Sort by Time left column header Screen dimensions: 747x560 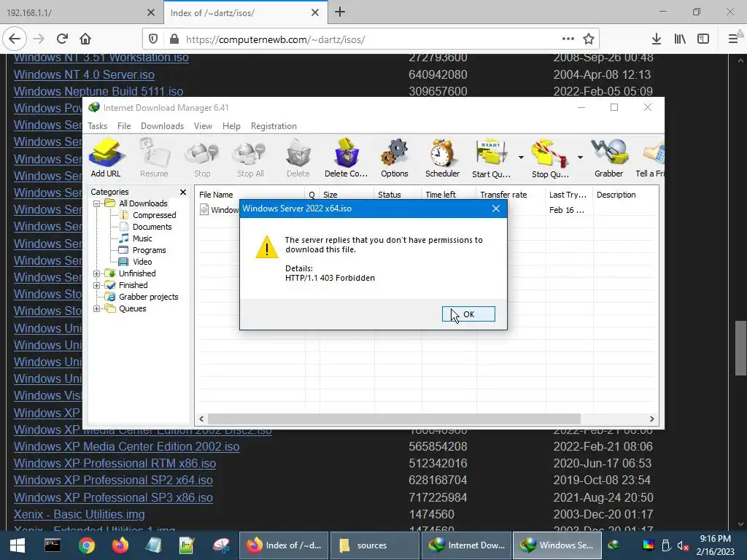(x=449, y=194)
